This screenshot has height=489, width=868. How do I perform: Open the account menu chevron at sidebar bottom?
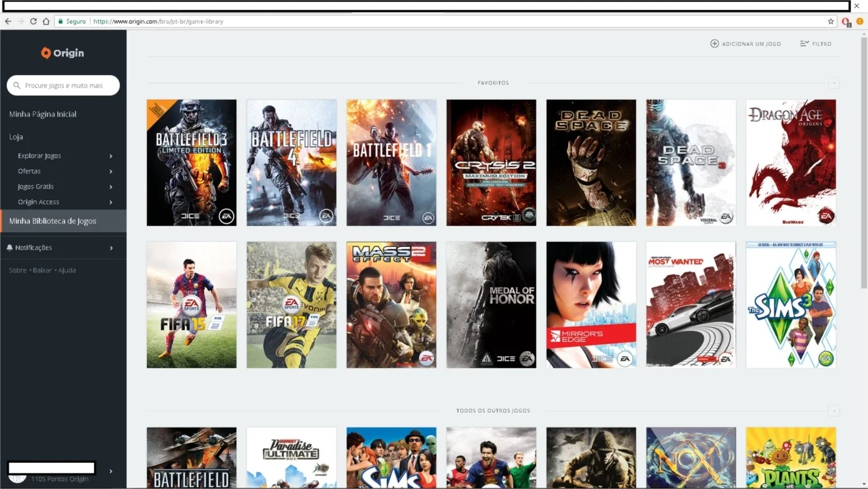pos(111,471)
